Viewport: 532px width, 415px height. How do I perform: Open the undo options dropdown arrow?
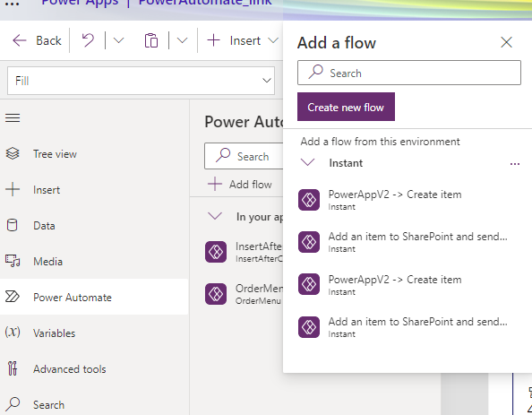click(x=118, y=40)
